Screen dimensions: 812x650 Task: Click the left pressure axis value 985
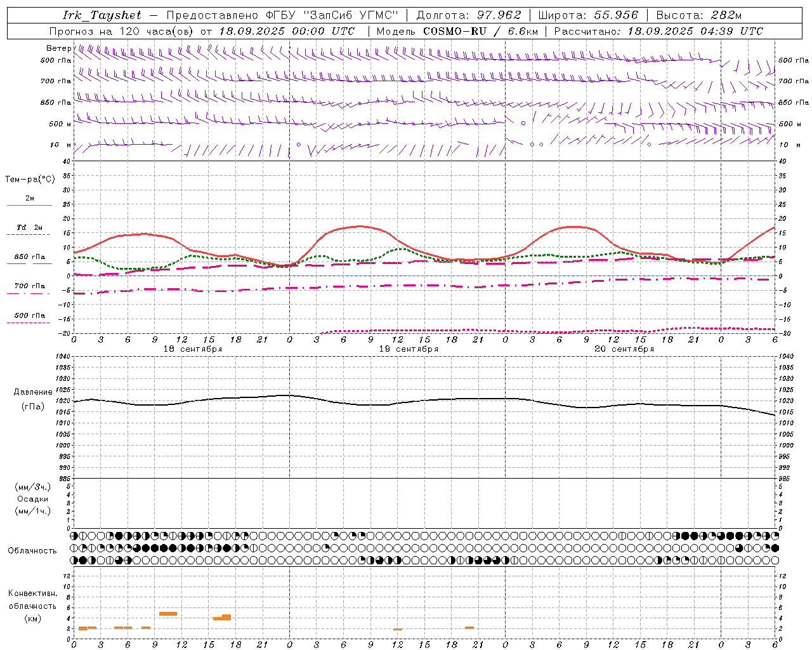click(x=63, y=479)
